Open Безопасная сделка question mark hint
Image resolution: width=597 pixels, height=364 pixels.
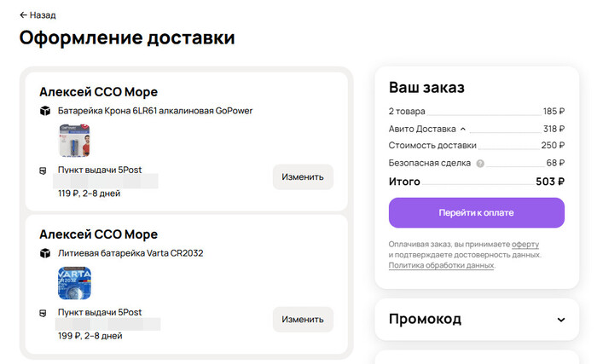click(480, 163)
